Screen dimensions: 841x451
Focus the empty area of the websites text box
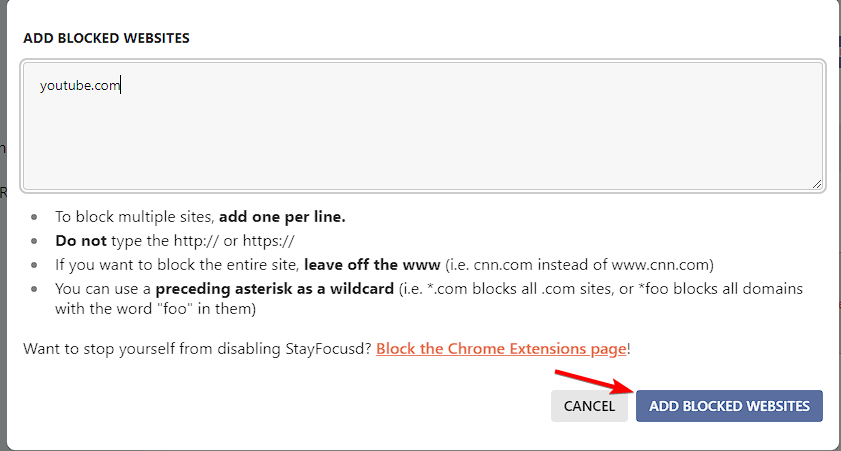point(420,140)
